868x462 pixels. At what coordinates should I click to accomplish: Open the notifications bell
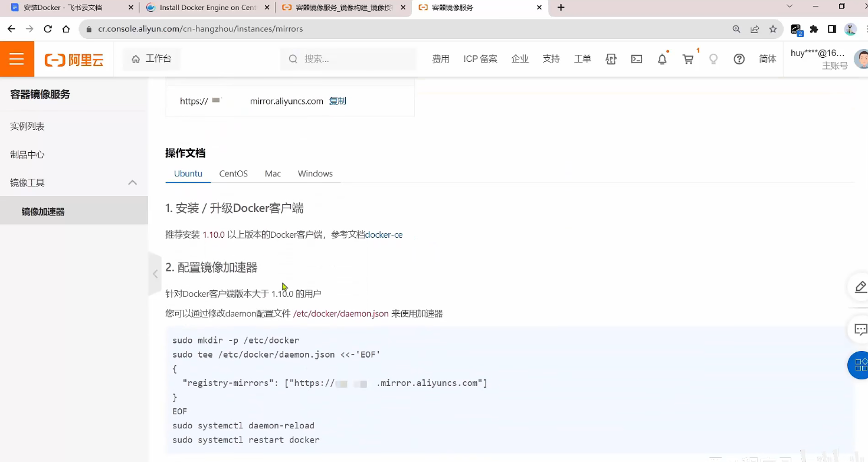pos(662,59)
